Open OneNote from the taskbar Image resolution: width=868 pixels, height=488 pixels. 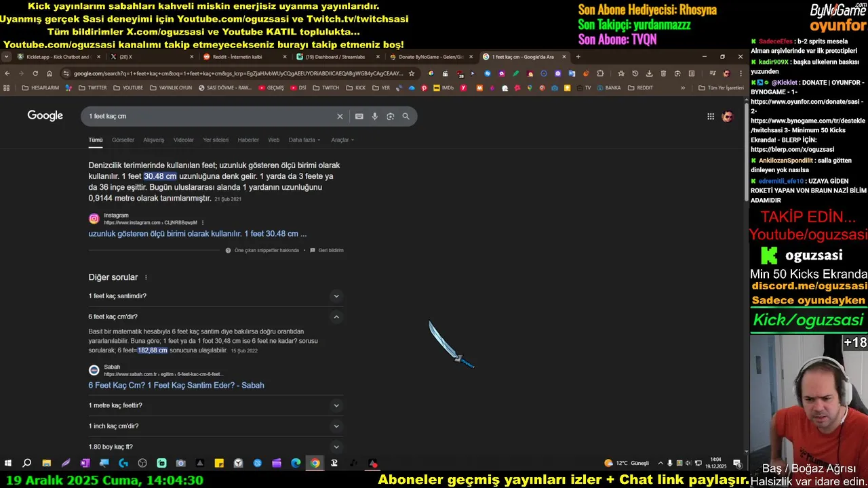click(85, 464)
